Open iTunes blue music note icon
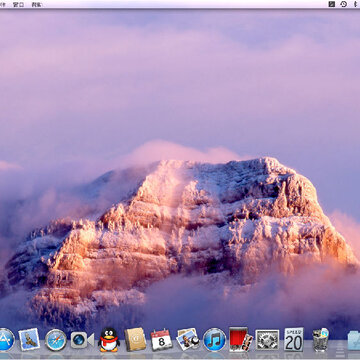The image size is (360, 360). 214,340
